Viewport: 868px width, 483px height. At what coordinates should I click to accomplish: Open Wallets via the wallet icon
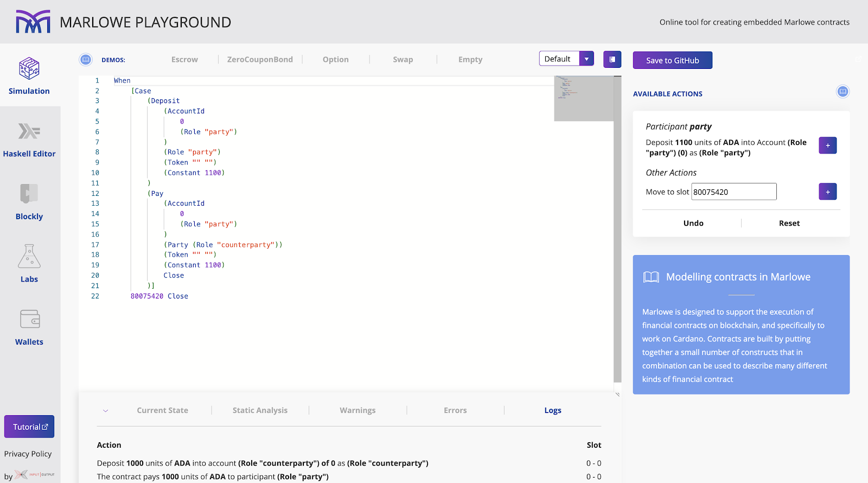tap(30, 319)
